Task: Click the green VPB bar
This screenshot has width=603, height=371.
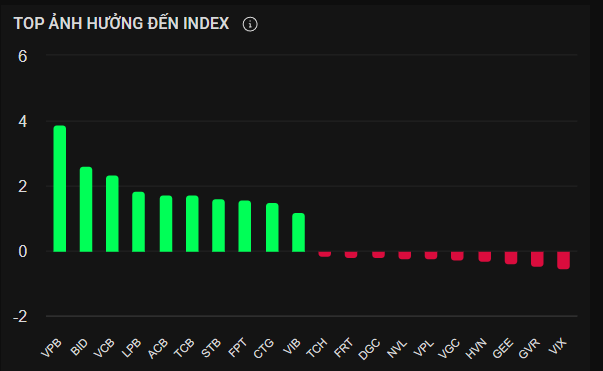Action: tap(60, 189)
